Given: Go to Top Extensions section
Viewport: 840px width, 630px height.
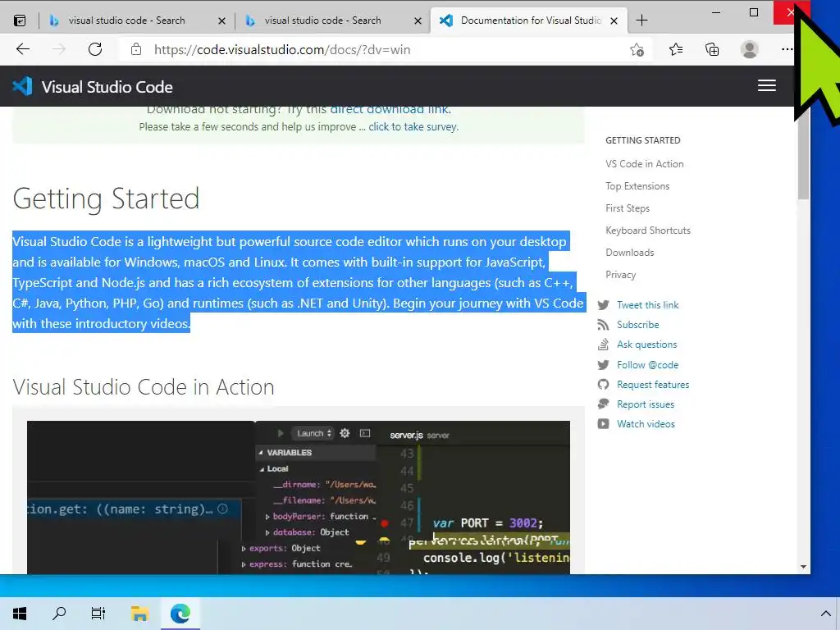Looking at the screenshot, I should [x=637, y=186].
